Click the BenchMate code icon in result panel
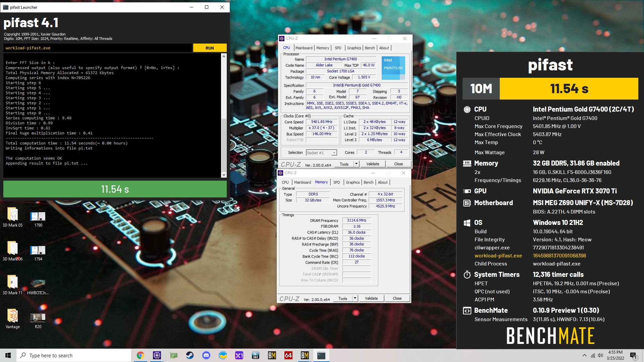Image resolution: width=644 pixels, height=362 pixels. tap(467, 311)
